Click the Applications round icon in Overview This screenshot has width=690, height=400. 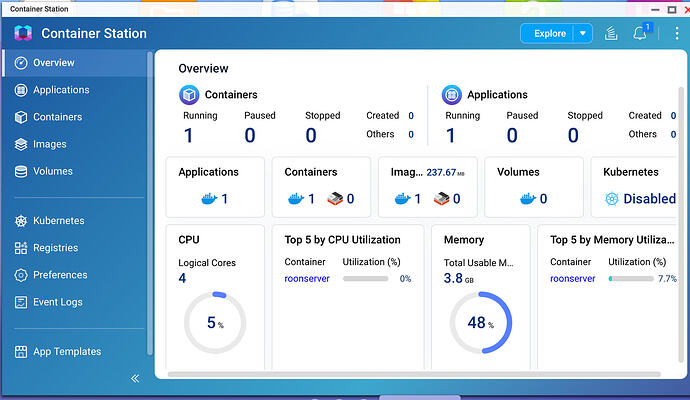(451, 95)
